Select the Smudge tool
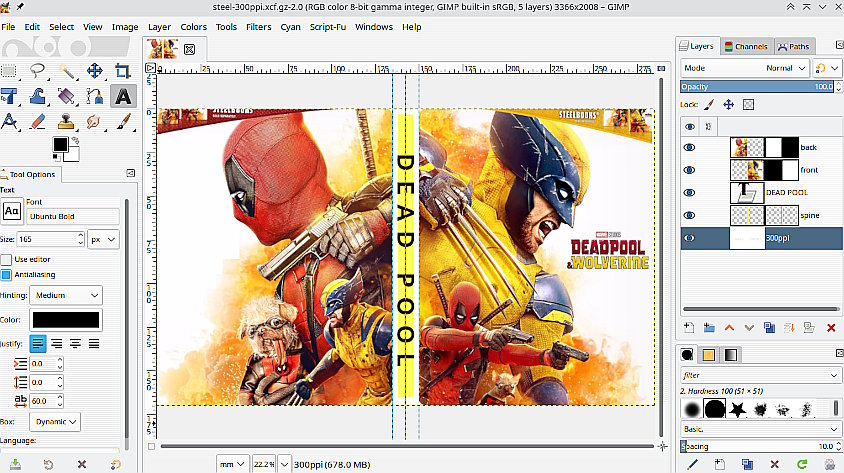The image size is (844, 473). pyautogui.click(x=95, y=122)
